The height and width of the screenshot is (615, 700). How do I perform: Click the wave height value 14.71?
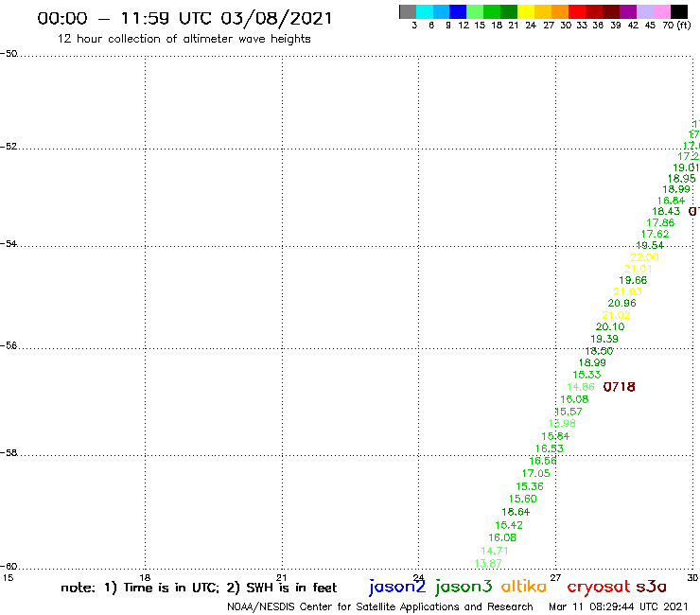[494, 551]
